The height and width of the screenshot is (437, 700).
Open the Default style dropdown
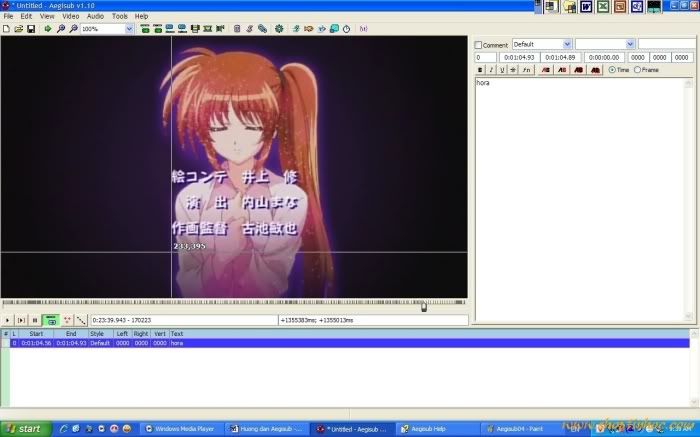pyautogui.click(x=567, y=44)
